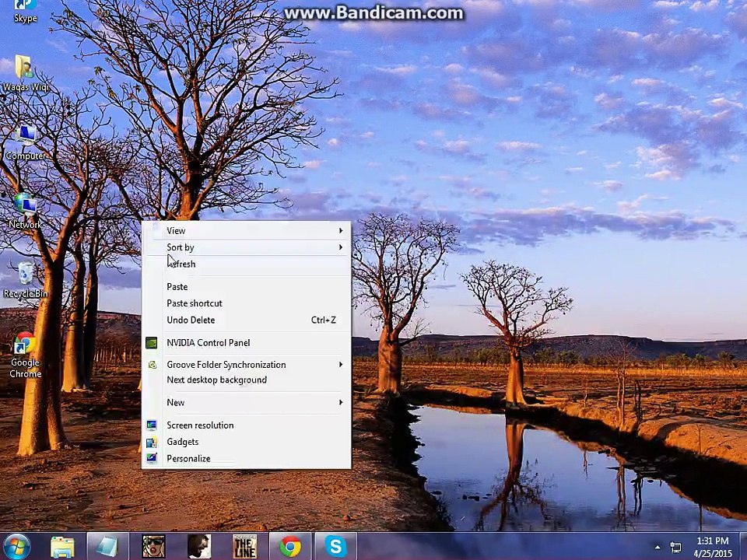The image size is (747, 560).
Task: Select the Waqas Wiqi user folder icon
Action: click(x=25, y=74)
